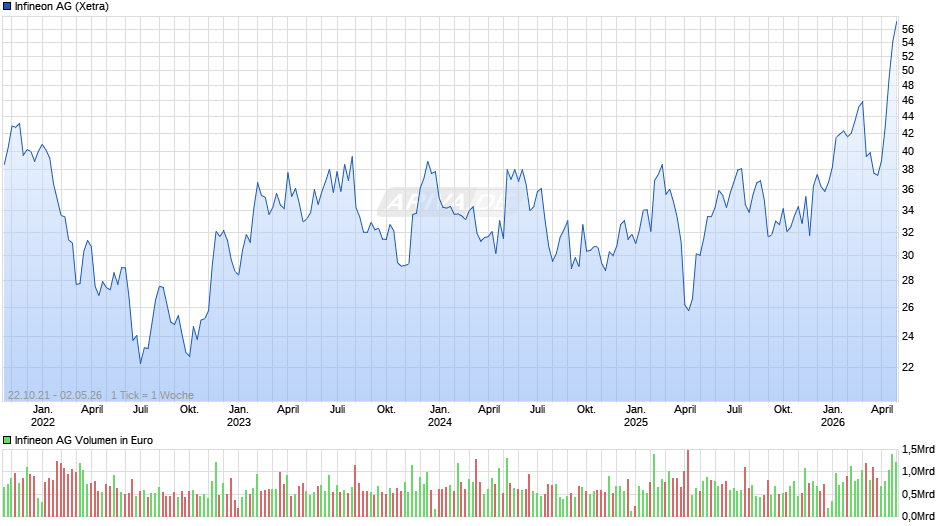Screen dimensions: 940x526
Task: Click the 'Infineon AG (Xetra)' chart title
Action: (62, 7)
